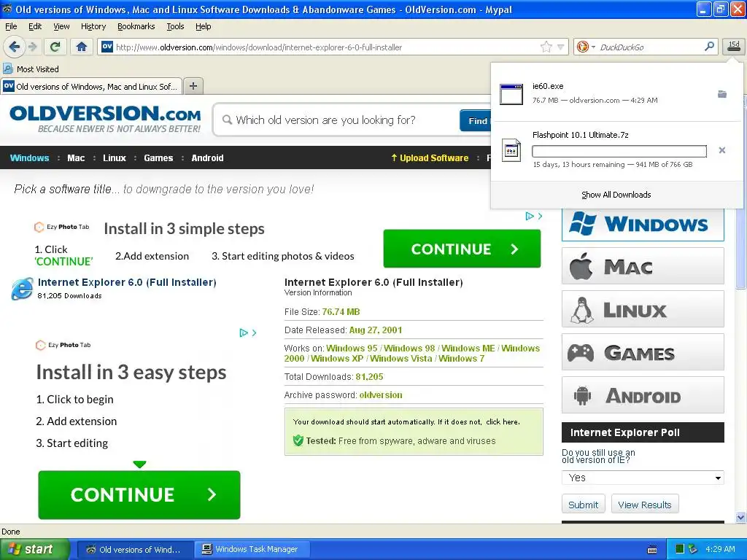747x560 pixels.
Task: Click View Results for the poll
Action: point(645,505)
